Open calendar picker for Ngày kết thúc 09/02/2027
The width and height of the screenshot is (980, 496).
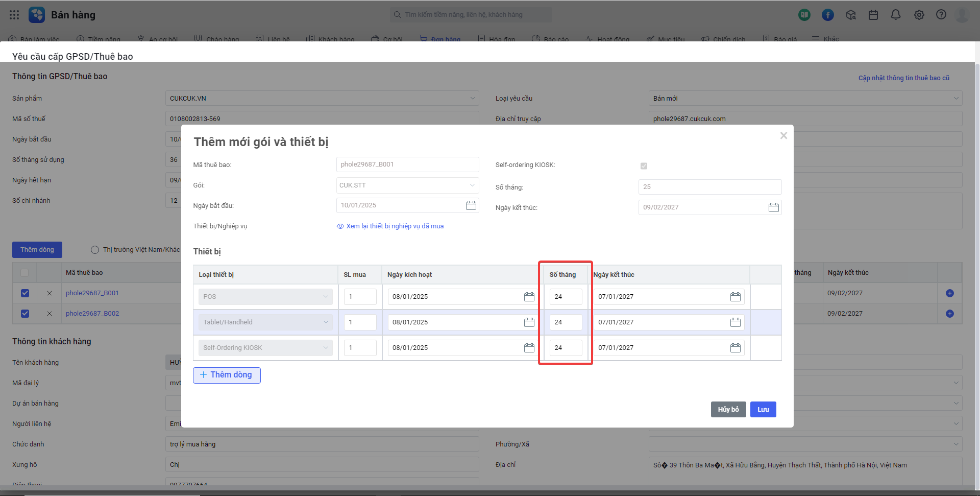click(x=774, y=207)
